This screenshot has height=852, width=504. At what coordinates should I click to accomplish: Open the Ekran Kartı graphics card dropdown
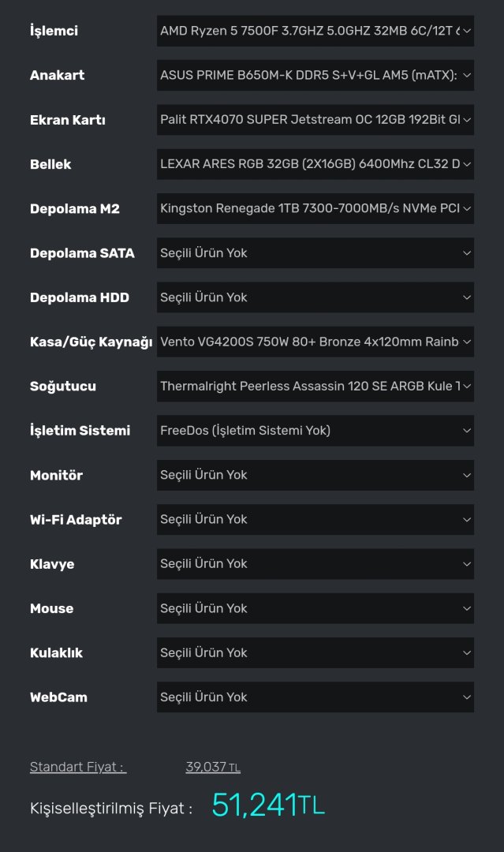pos(315,120)
